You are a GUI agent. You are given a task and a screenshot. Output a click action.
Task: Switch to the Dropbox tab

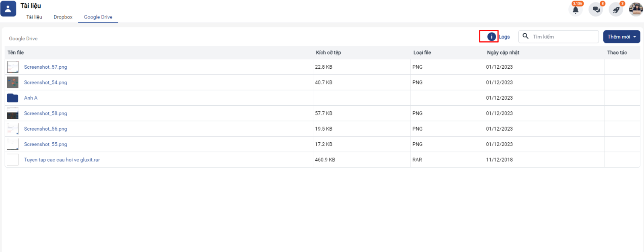(63, 17)
